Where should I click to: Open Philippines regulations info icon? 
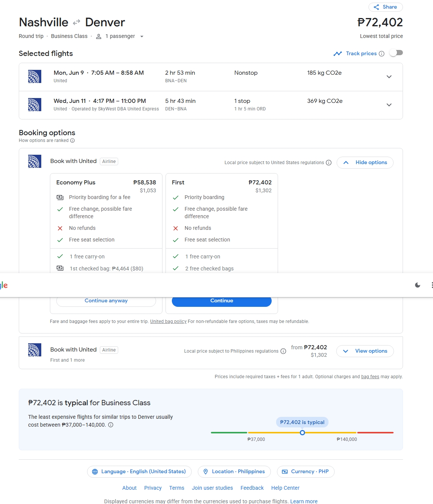[283, 351]
